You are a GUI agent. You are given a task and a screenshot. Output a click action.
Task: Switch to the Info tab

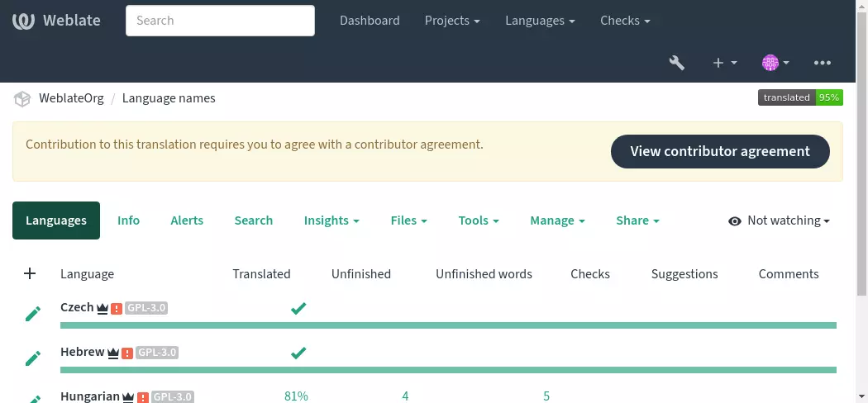point(128,220)
